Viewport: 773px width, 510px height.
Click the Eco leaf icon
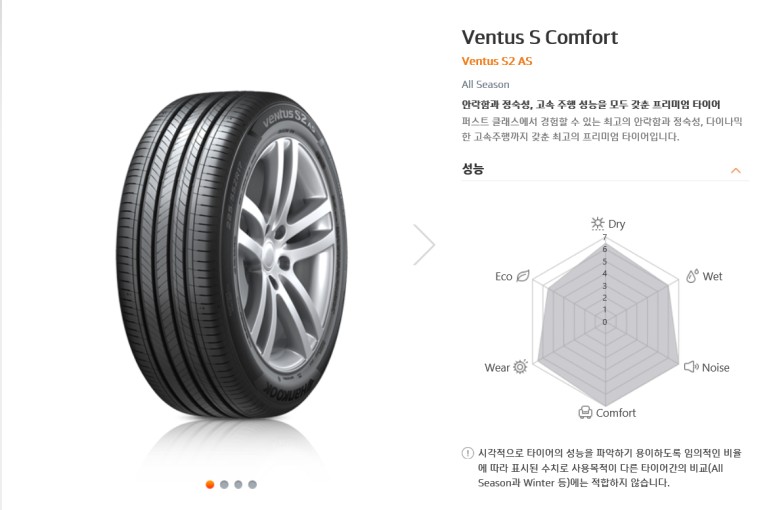point(523,276)
